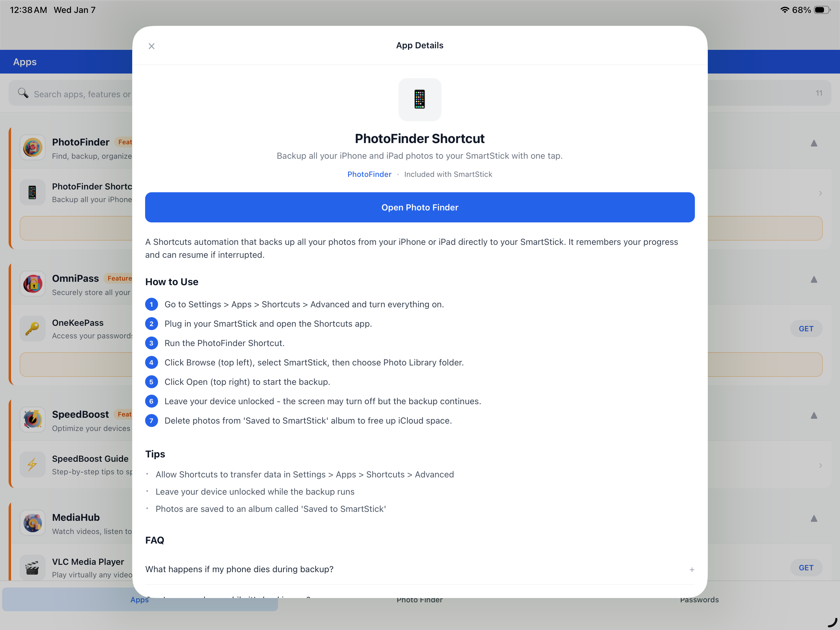Collapse the SpeedBoost section arrow
840x630 pixels.
point(814,415)
